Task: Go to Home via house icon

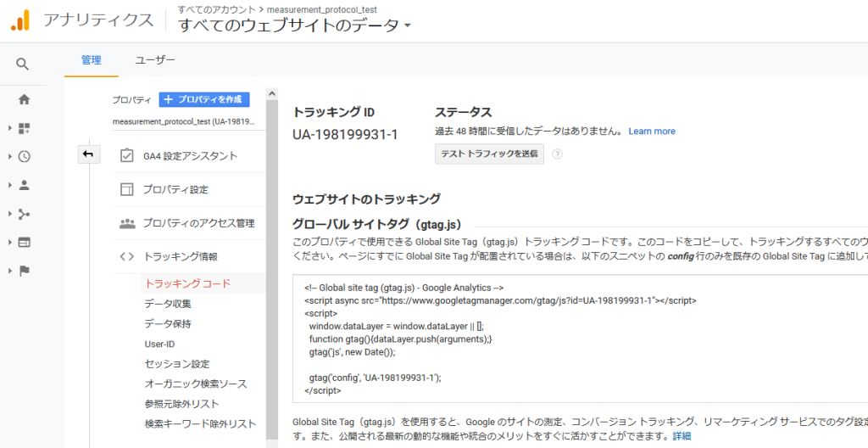Action: coord(24,100)
